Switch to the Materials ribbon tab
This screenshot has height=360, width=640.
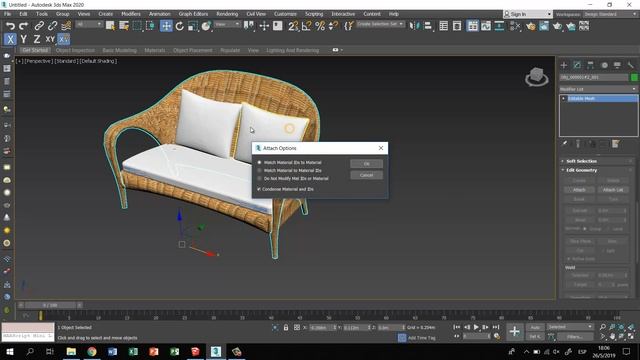click(155, 50)
